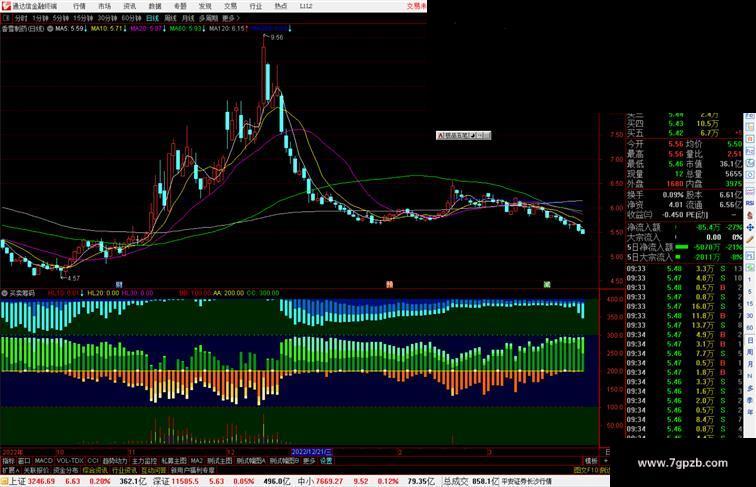Viewport: 756px width, 487px height.
Task: Select the 周线 period
Action: tap(170, 18)
